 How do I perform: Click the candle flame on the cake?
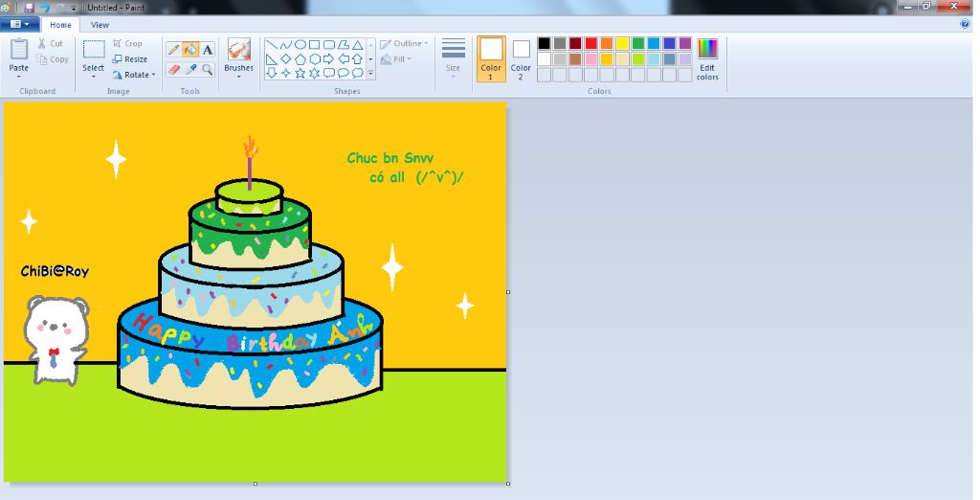click(251, 147)
